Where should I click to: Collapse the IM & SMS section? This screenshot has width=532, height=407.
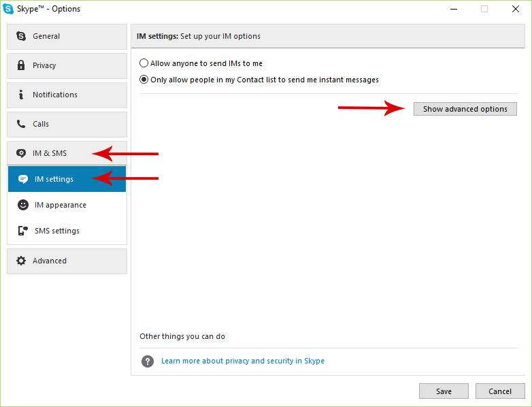67,153
